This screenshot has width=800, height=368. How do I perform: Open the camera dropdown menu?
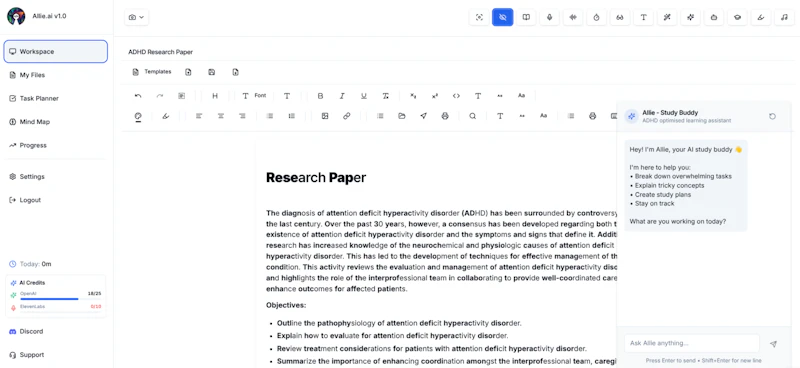click(136, 17)
